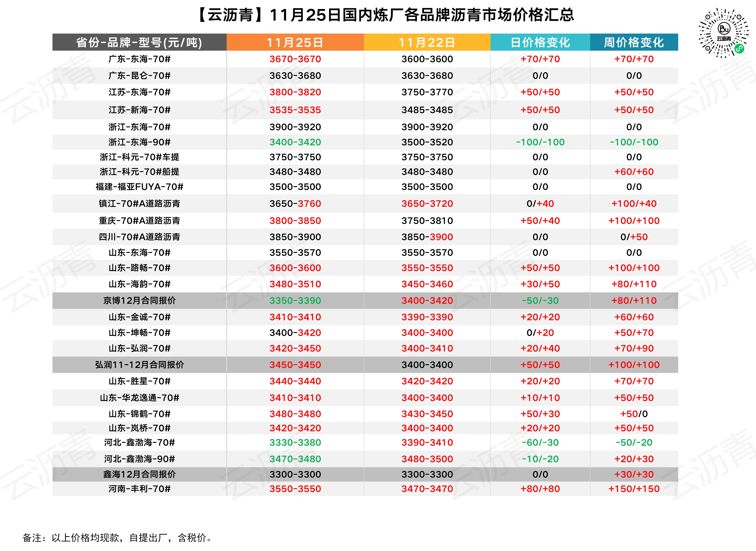Click the weekly change -50/-20
This screenshot has width=756, height=551.
tap(634, 443)
